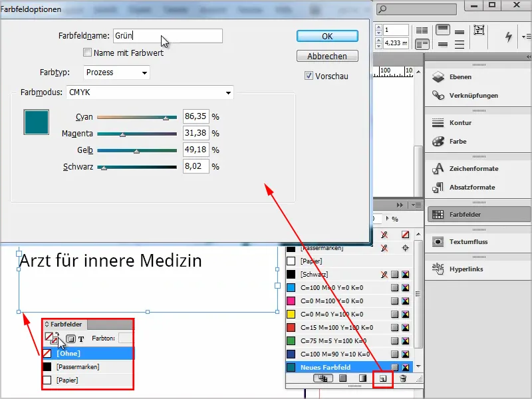This screenshot has height=399, width=532.
Task: Click the Schwarz slider handle
Action: tap(104, 168)
